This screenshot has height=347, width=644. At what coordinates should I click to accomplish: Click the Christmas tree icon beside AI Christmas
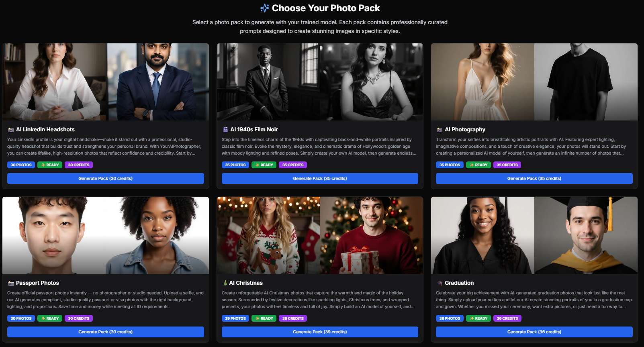[x=225, y=283]
